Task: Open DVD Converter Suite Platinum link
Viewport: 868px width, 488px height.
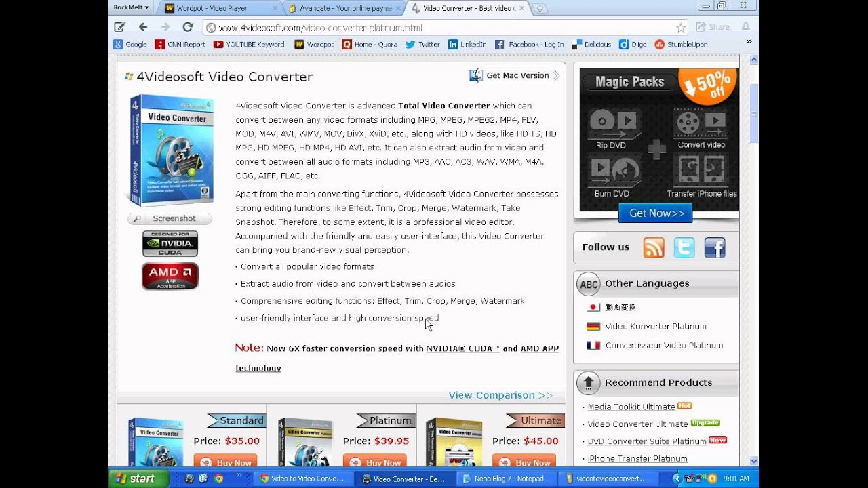Action: [x=647, y=441]
